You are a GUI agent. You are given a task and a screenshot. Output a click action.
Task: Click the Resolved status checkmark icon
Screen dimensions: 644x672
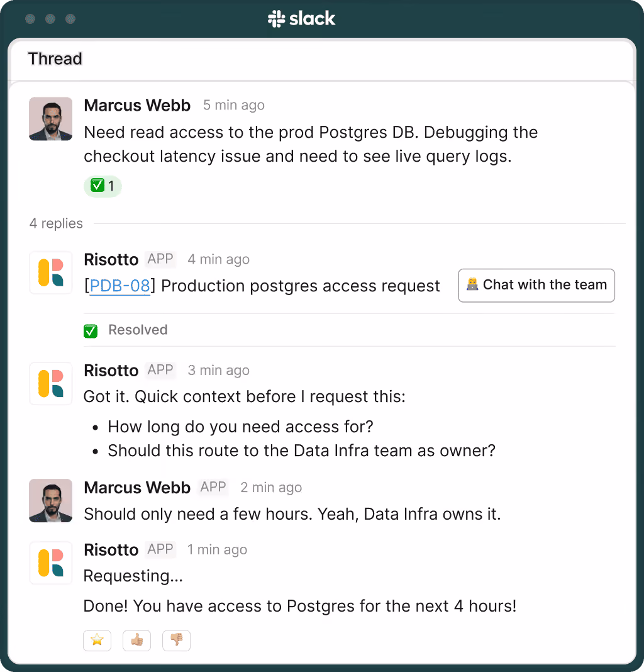[91, 331]
